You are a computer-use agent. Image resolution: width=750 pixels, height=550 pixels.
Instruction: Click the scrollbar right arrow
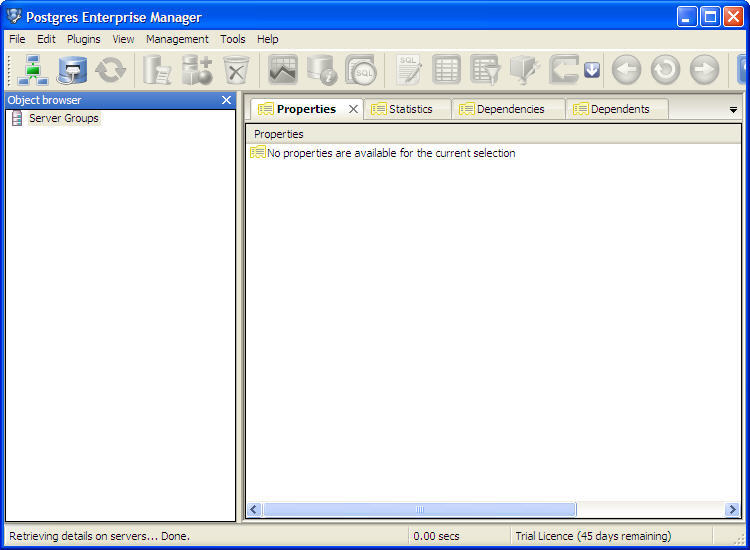tap(732, 509)
